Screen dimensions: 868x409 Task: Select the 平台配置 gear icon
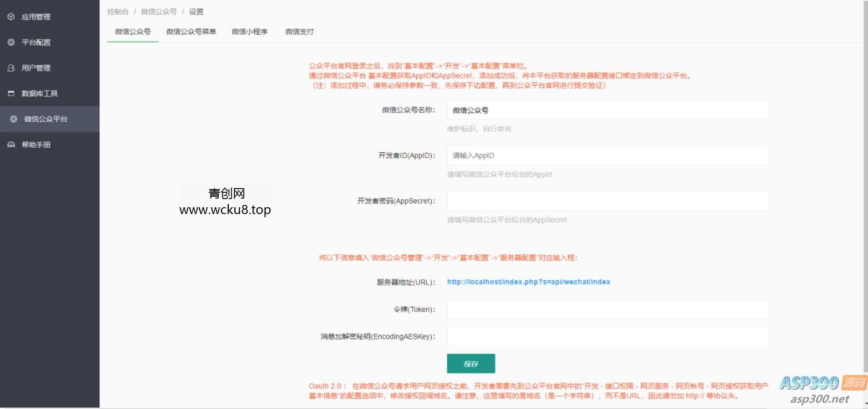(11, 42)
